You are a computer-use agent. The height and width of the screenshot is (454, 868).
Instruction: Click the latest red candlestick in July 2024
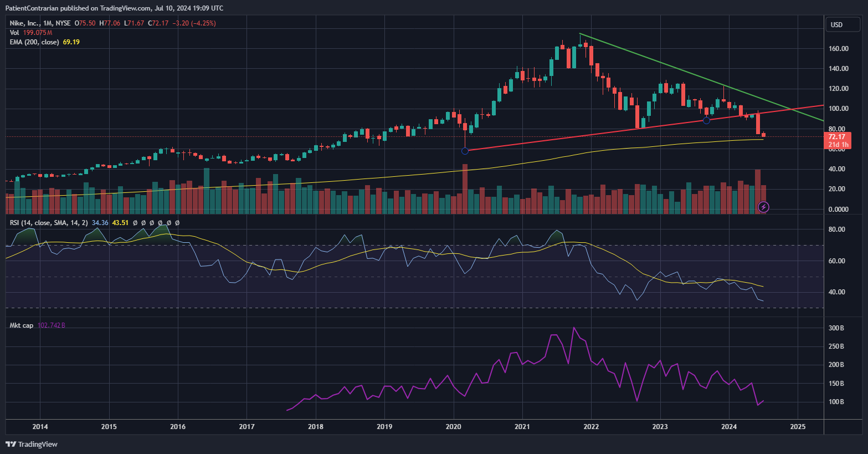pos(764,135)
